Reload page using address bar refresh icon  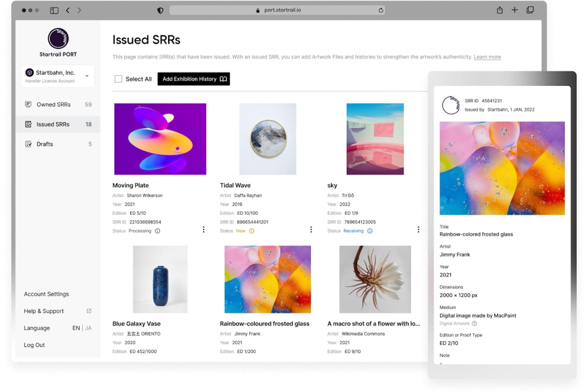point(381,10)
